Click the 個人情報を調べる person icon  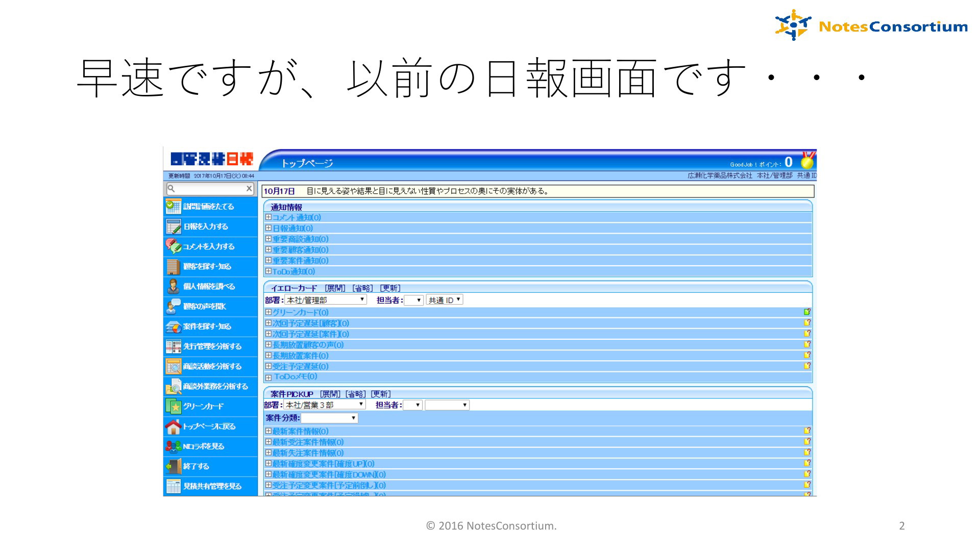[173, 286]
